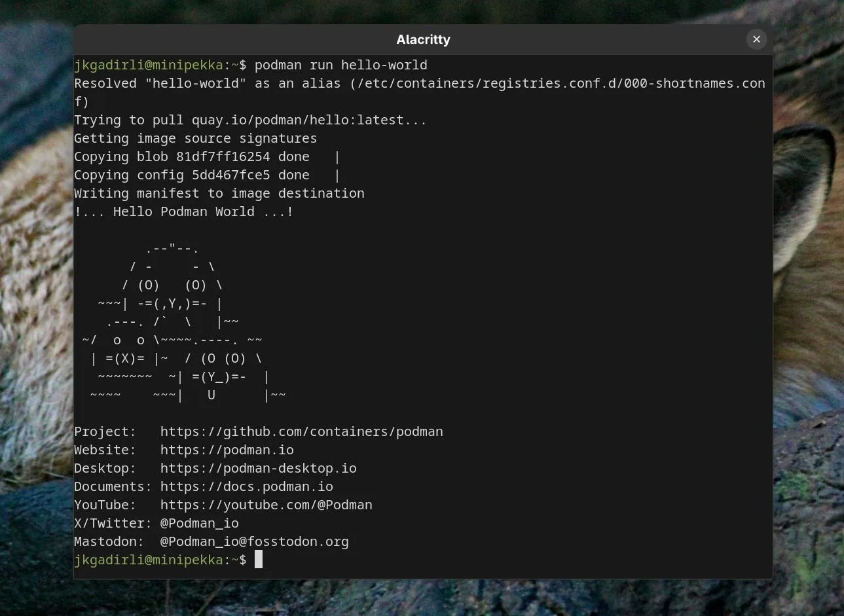Screen dimensions: 844x616
Task: Click the "Writing manifest to image destination" line
Action: [x=219, y=193]
